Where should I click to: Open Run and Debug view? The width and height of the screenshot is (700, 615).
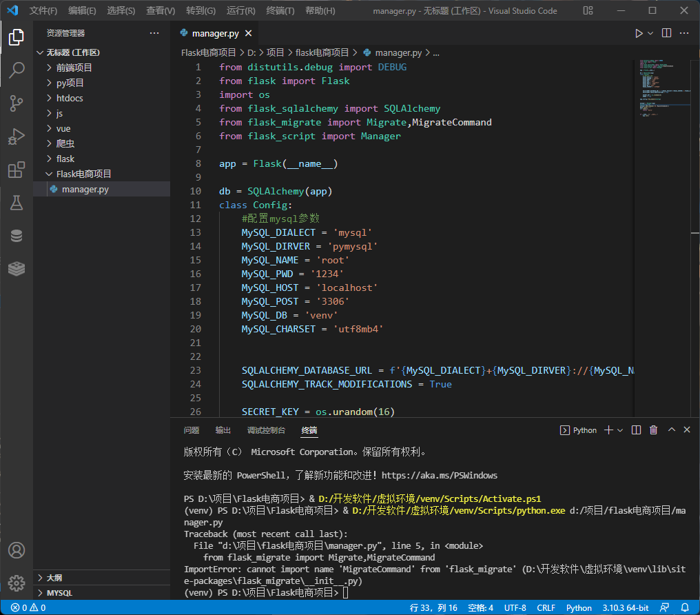tap(17, 137)
